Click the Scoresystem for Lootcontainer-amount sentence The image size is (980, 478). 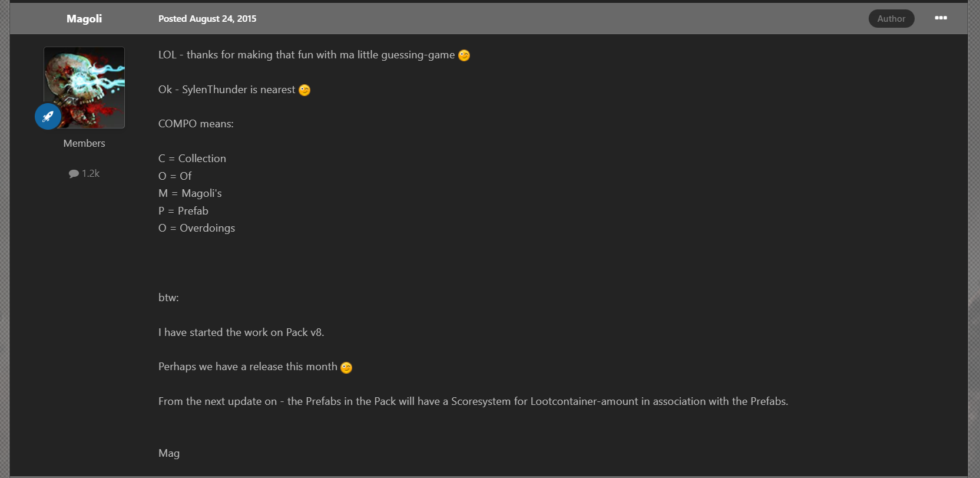[474, 401]
